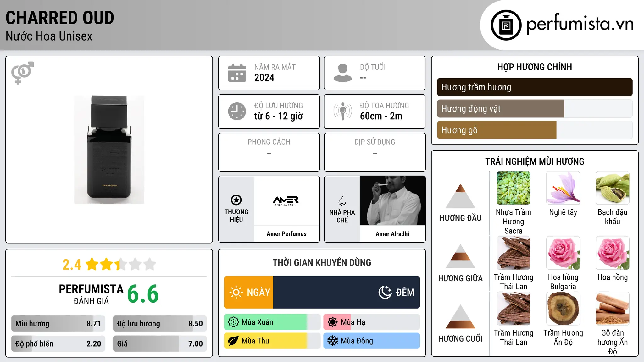Select the middle-note Trầm Hương Thái Lan image
This screenshot has width=644, height=362.
514,253
